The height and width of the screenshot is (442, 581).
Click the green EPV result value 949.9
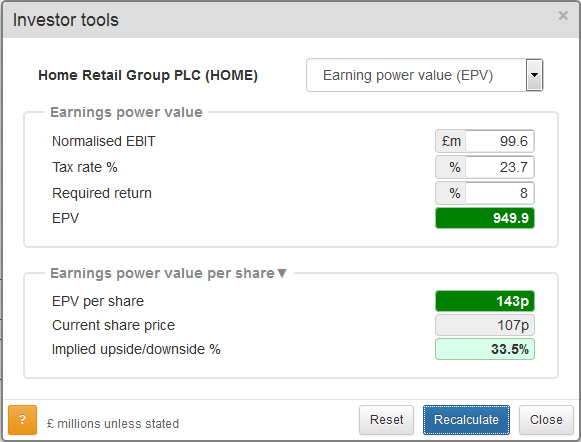pyautogui.click(x=485, y=218)
